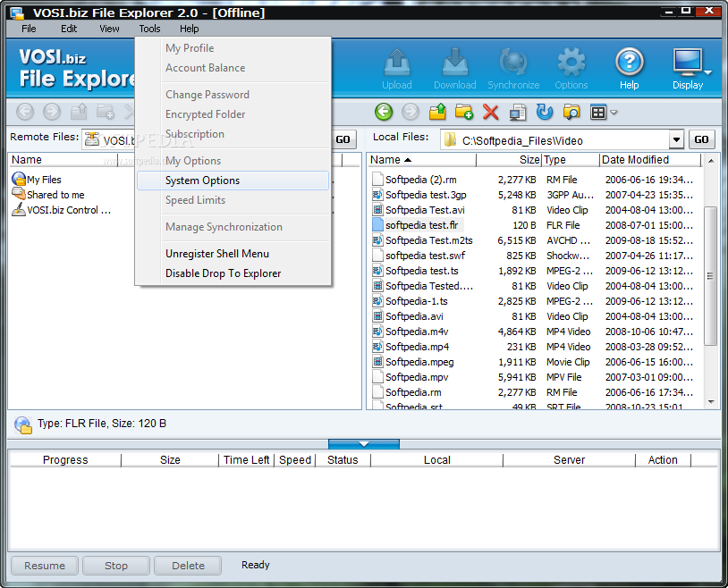Viewport: 728px width, 588px height.
Task: Select file softpedia test.swf
Action: click(x=425, y=256)
